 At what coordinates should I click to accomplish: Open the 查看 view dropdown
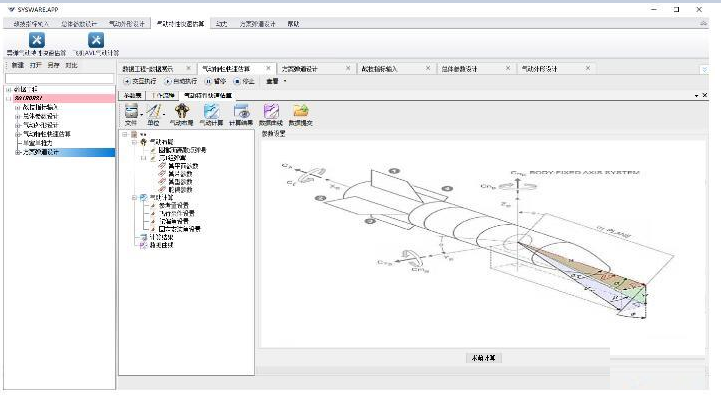[276, 81]
